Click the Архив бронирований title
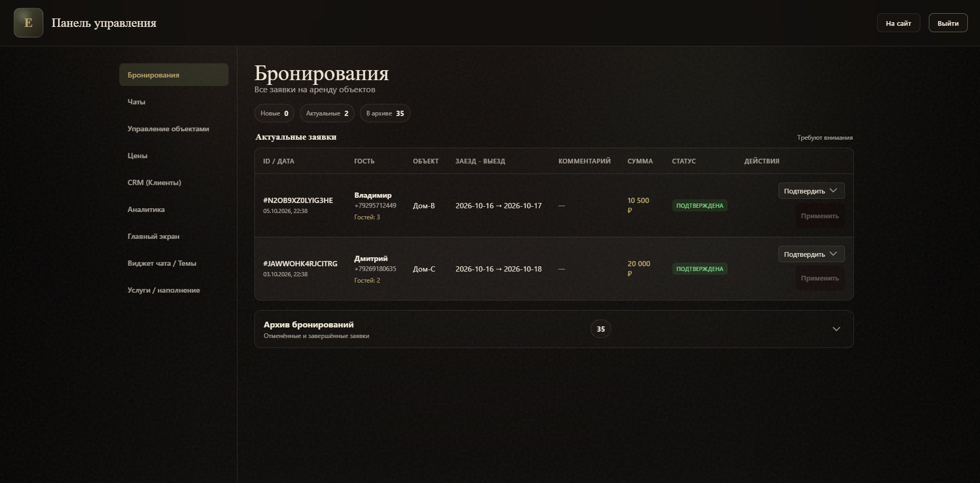Screen dimensions: 980x483 point(309,325)
